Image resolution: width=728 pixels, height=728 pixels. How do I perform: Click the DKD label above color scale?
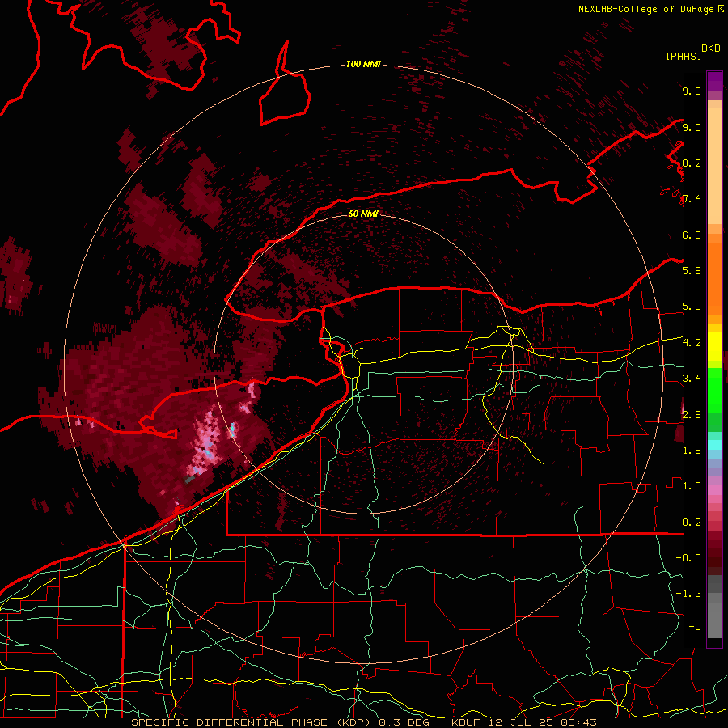[x=711, y=49]
